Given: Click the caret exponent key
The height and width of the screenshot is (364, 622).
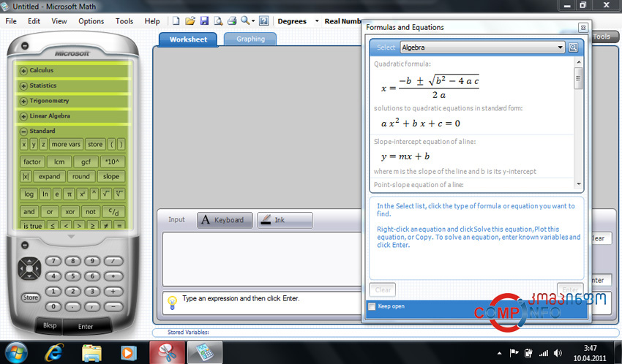Looking at the screenshot, I should [94, 194].
